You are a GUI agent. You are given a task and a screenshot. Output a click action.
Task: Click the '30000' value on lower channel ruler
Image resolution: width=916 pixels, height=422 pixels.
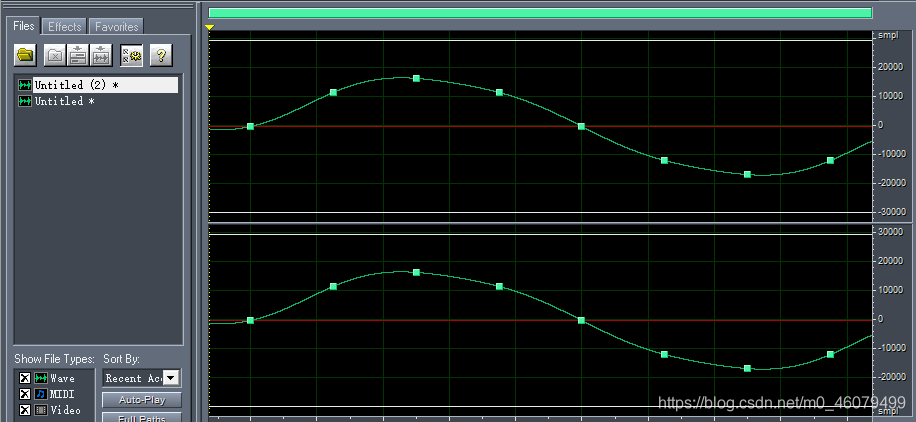click(891, 232)
